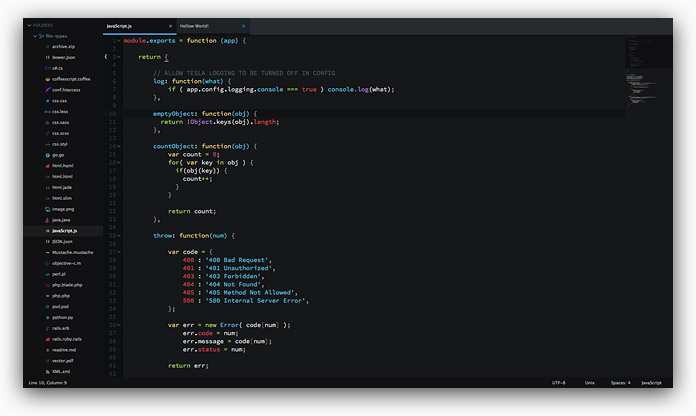Screen dimensions: 696x416
Task: Open vector.pdf in the sidebar
Action: pos(63,361)
